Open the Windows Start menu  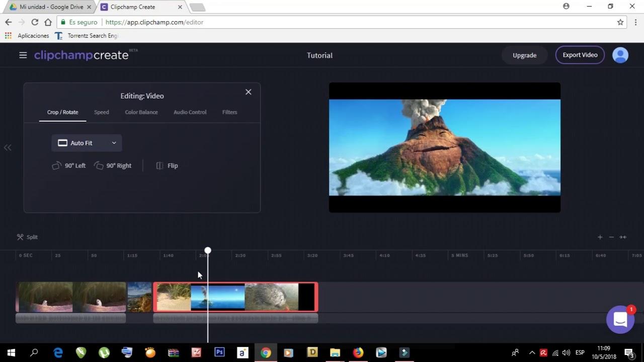pyautogui.click(x=11, y=352)
